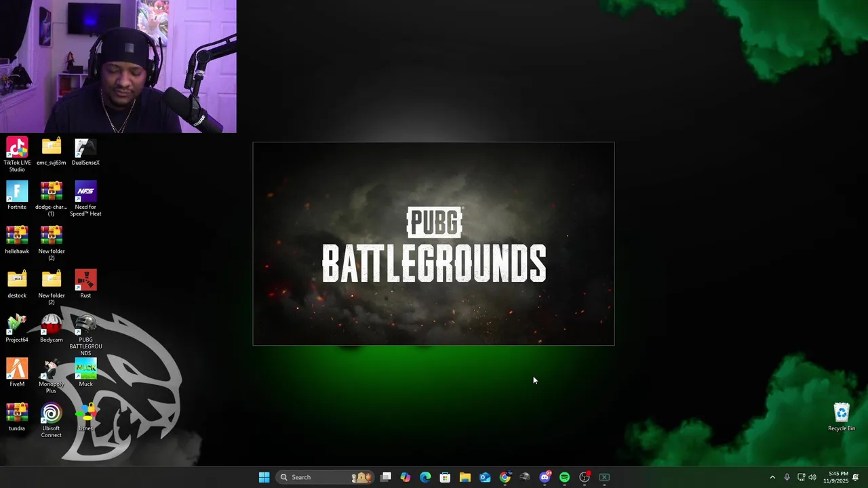This screenshot has height=488, width=868.
Task: Select the tundra archive icon
Action: [x=17, y=417]
